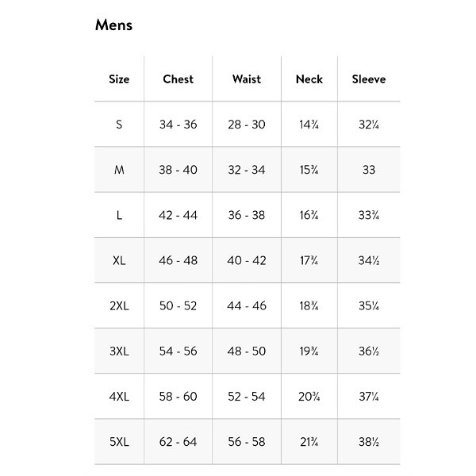Click waist measurement 32 - 34

coord(247,170)
